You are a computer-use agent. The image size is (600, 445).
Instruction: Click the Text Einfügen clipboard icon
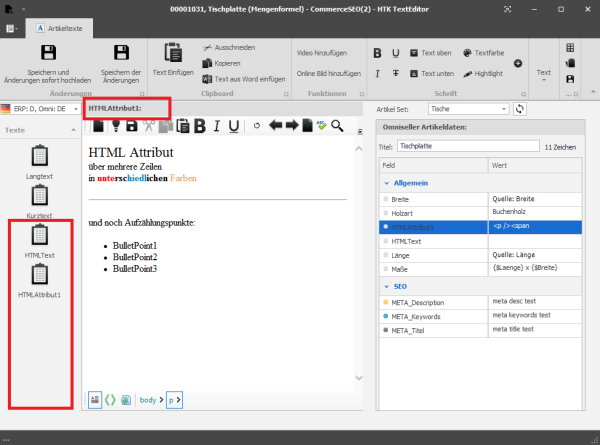point(172,53)
